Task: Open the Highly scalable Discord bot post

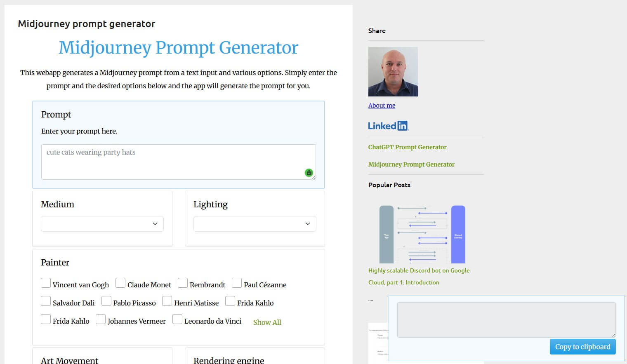Action: (x=419, y=276)
